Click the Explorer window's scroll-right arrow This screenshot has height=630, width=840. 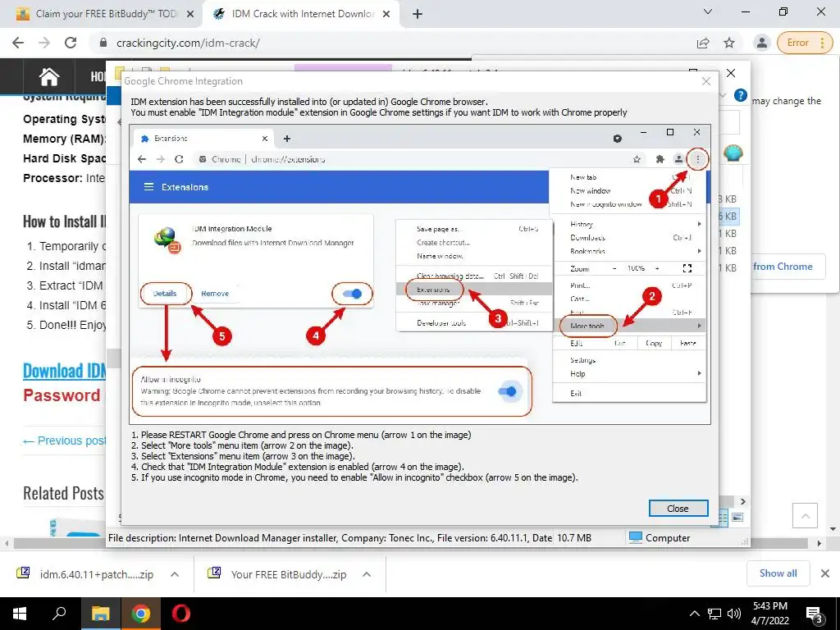[743, 501]
